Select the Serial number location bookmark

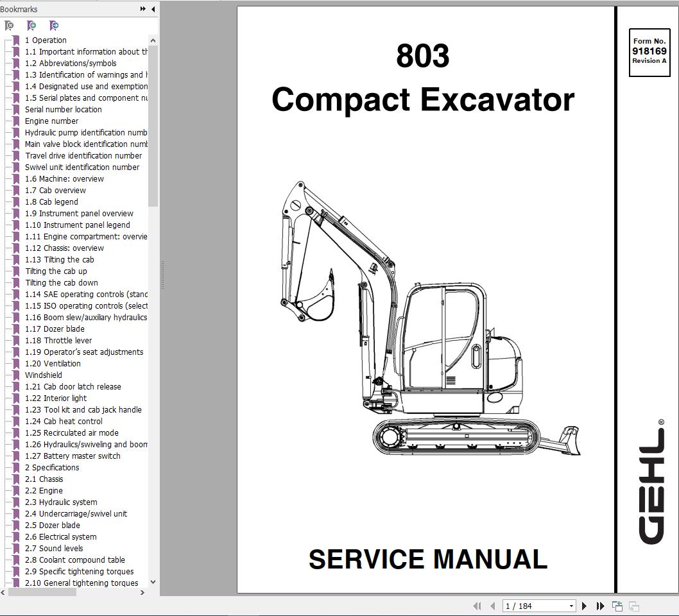(x=62, y=109)
